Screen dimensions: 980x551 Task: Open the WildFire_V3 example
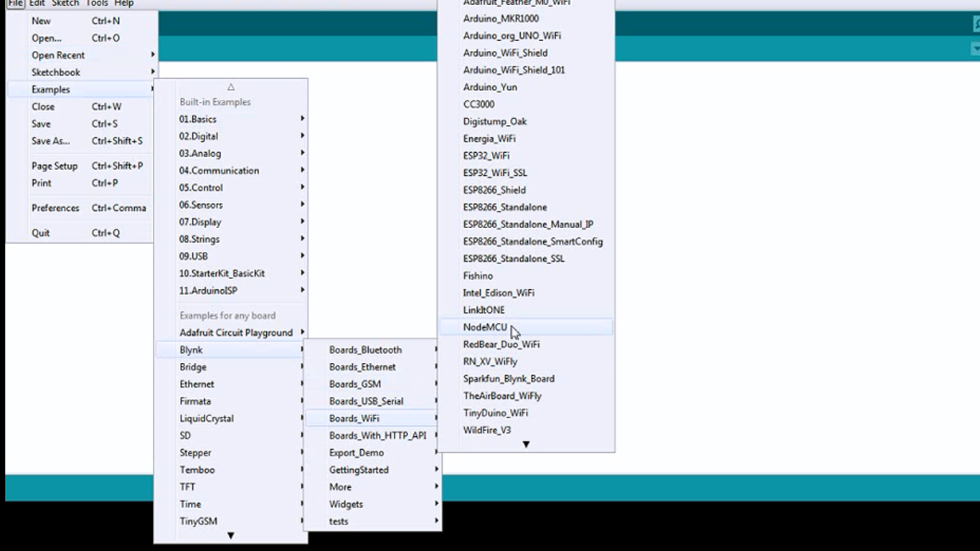pyautogui.click(x=526, y=430)
